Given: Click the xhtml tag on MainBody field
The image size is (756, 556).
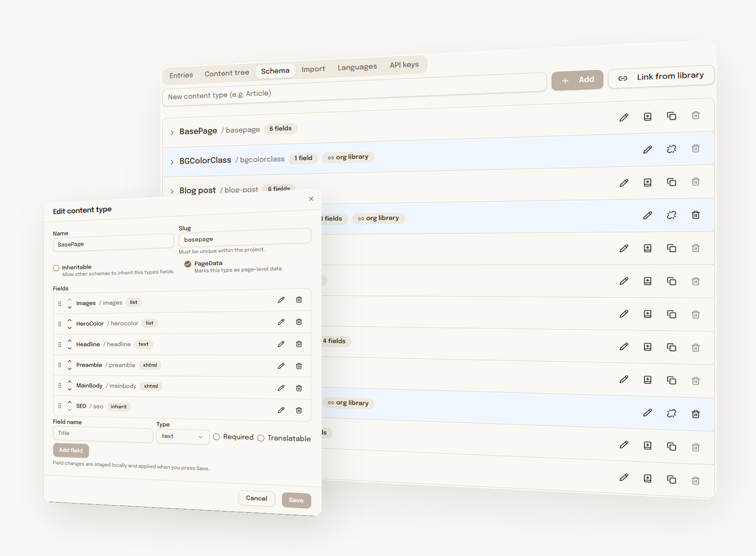Looking at the screenshot, I should (x=151, y=386).
